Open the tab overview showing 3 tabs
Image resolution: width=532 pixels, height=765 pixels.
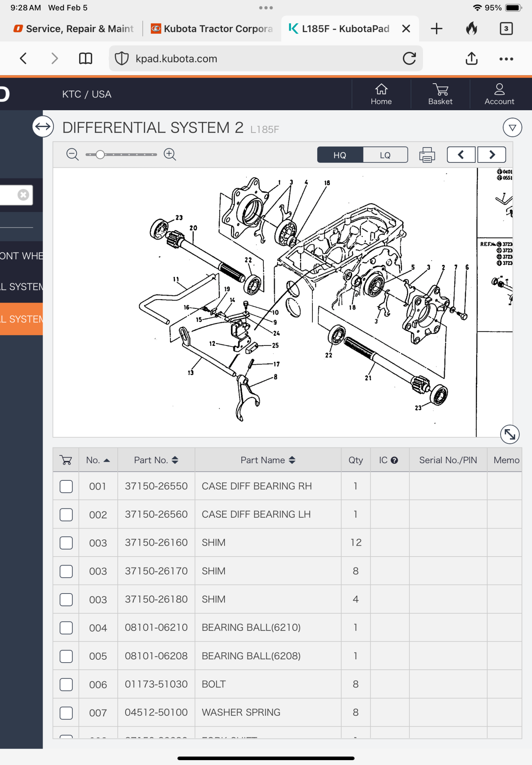point(506,28)
